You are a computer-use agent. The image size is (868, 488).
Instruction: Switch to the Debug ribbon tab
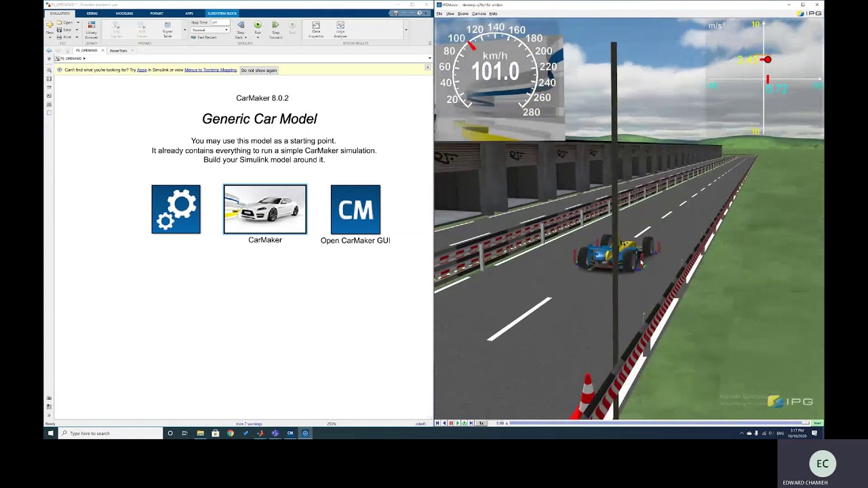pyautogui.click(x=92, y=14)
